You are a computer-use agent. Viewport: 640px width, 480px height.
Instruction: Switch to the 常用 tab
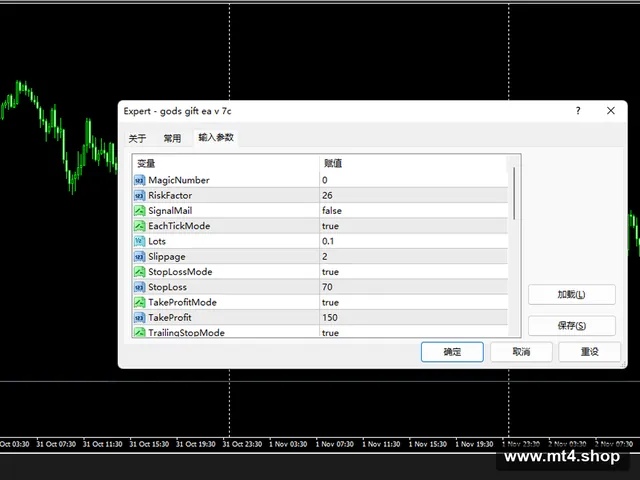[172, 138]
